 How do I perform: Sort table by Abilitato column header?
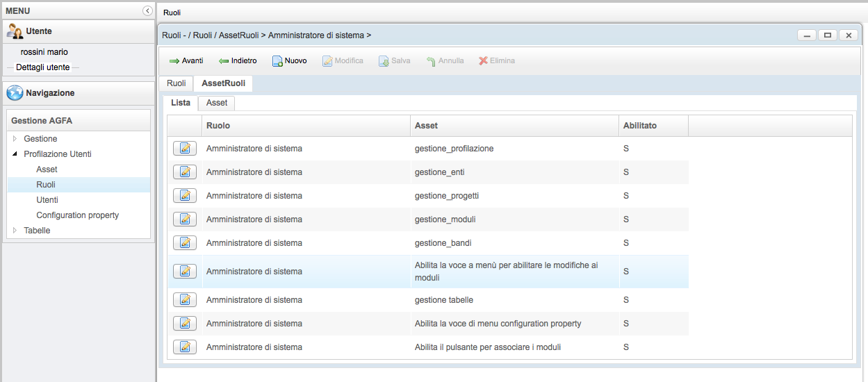coord(639,126)
